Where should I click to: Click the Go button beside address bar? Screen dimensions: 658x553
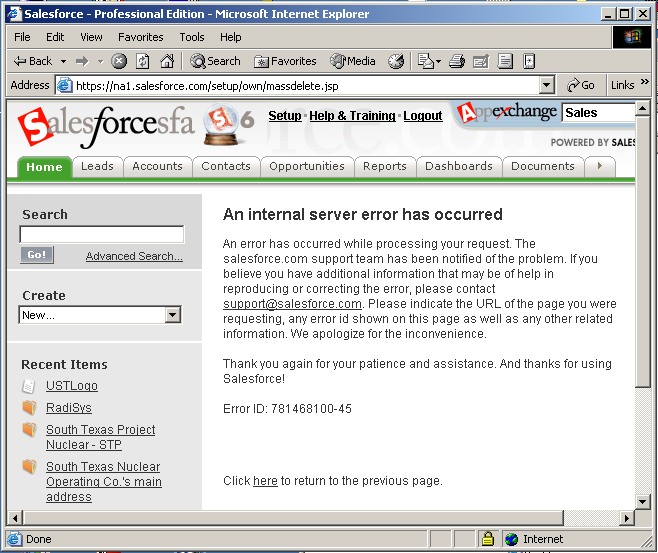580,85
